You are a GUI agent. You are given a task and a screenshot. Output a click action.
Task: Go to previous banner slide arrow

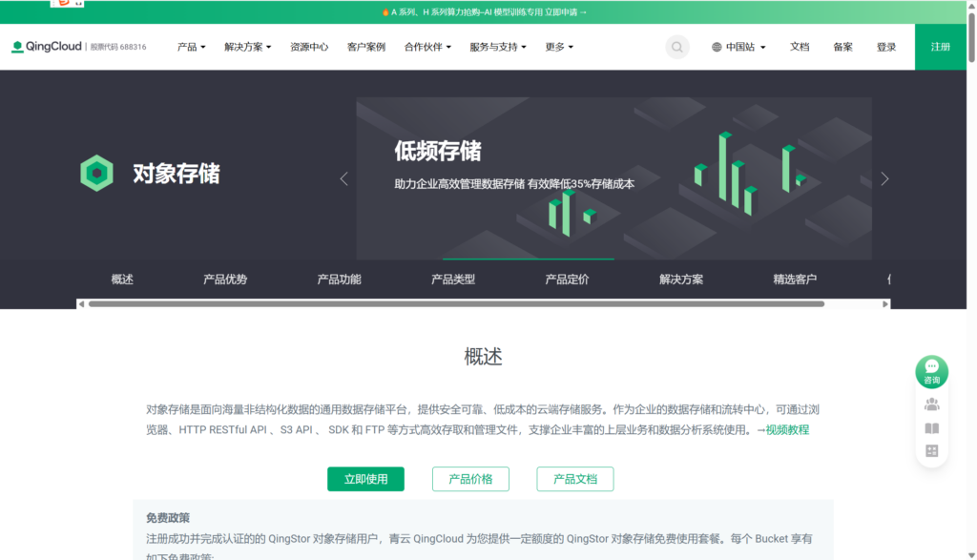pyautogui.click(x=343, y=178)
